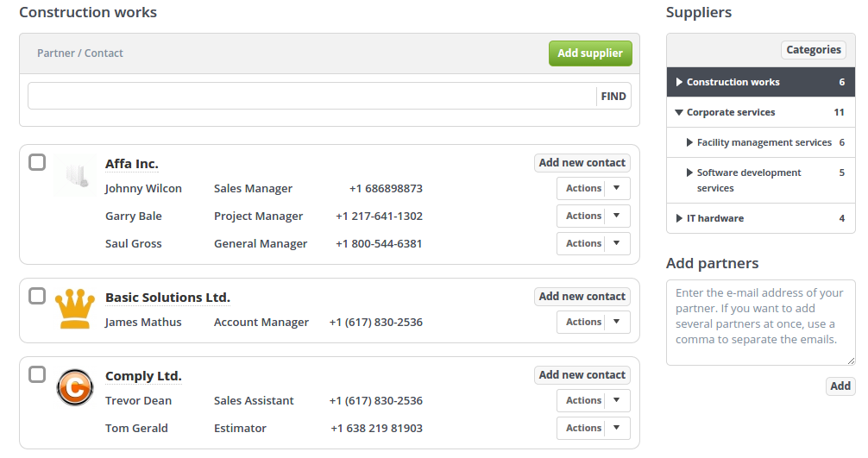868x458 pixels.
Task: Click the Affa Inc. company logo
Action: [76, 174]
